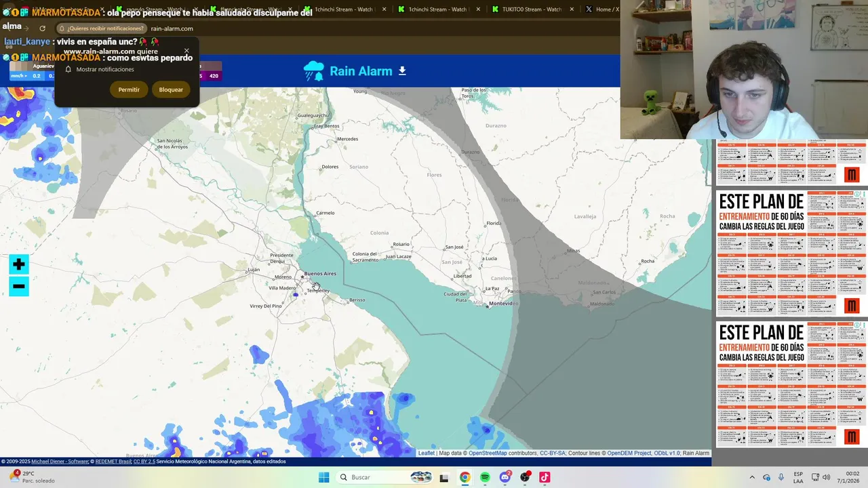Screen dimensions: 868x488
Task: Click the Buenos Aires label on map
Action: 320,274
